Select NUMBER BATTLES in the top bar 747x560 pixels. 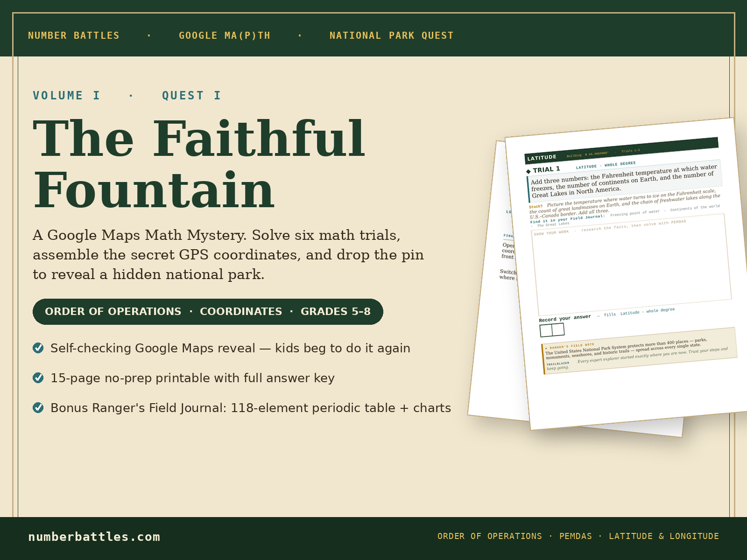pyautogui.click(x=74, y=35)
